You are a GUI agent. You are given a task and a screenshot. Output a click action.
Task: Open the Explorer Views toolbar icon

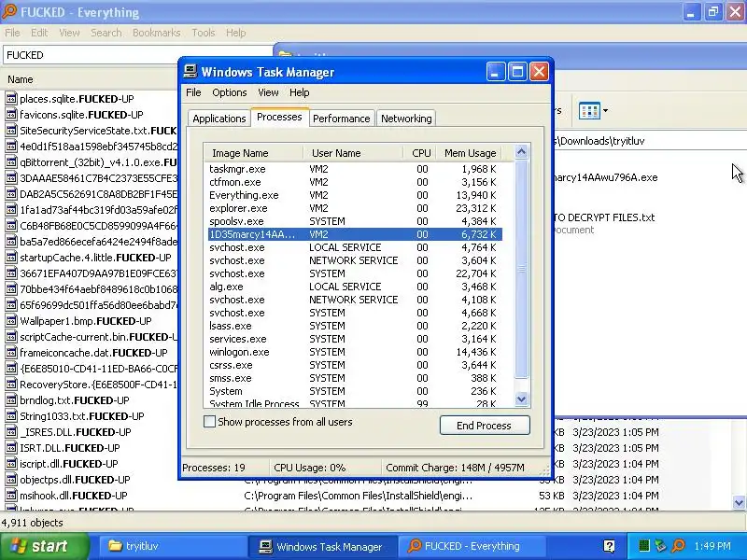pyautogui.click(x=589, y=111)
